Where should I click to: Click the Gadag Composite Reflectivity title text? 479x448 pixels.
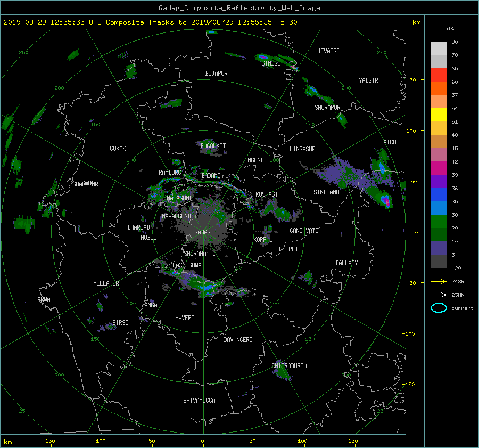[239, 8]
